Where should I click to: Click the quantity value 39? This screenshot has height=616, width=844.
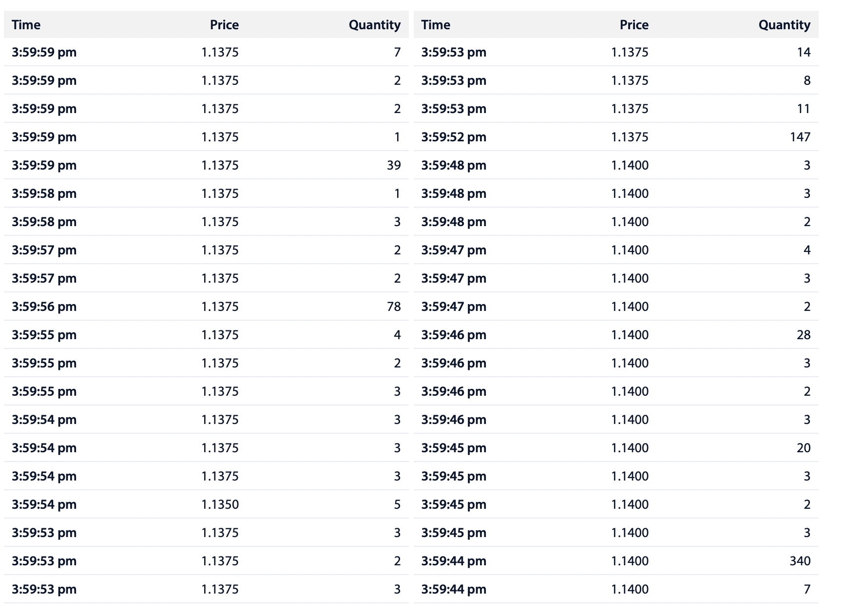click(394, 165)
